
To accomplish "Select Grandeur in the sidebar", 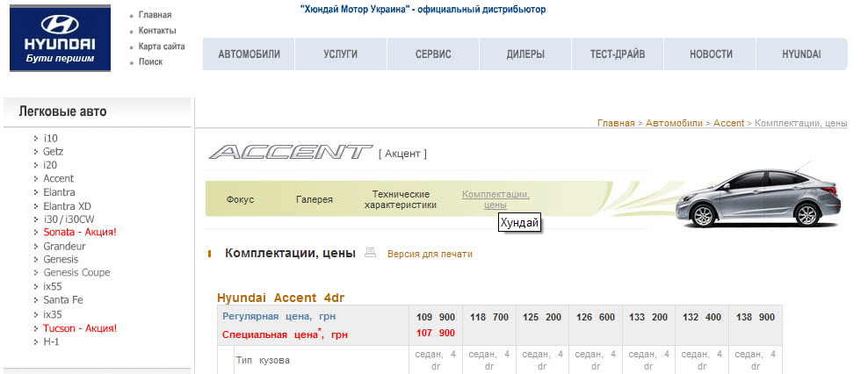I will 65,246.
